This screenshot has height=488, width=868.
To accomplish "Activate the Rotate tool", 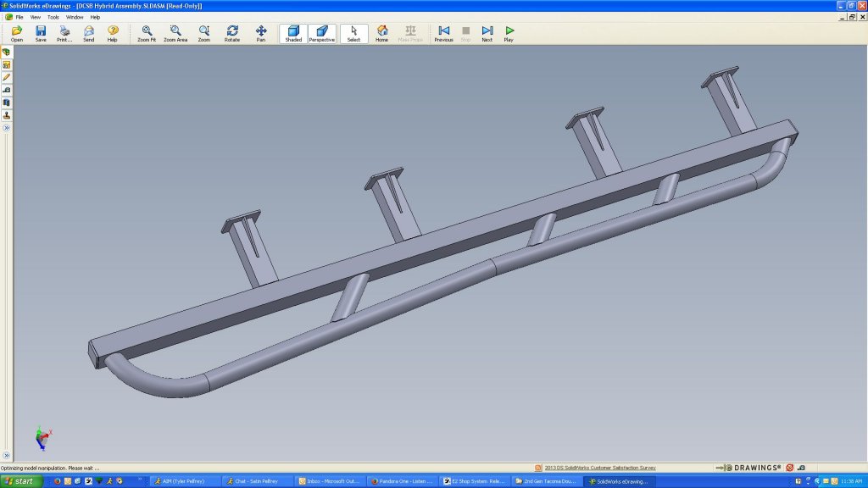I will (232, 34).
